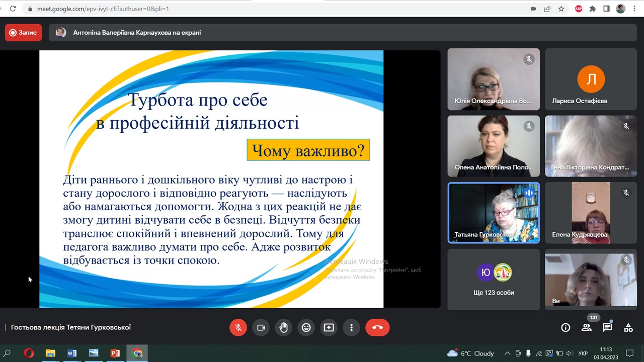
Task: Click the red end call button
Action: click(377, 327)
